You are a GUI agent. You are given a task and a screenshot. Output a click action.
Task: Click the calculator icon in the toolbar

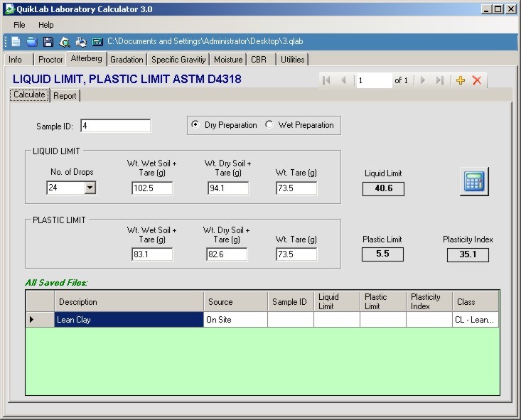pyautogui.click(x=97, y=42)
